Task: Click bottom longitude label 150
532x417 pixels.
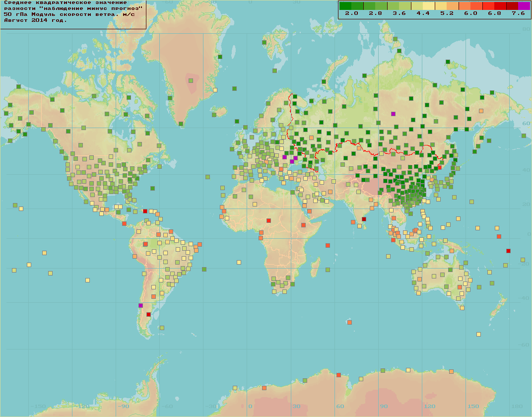Action: click(473, 407)
